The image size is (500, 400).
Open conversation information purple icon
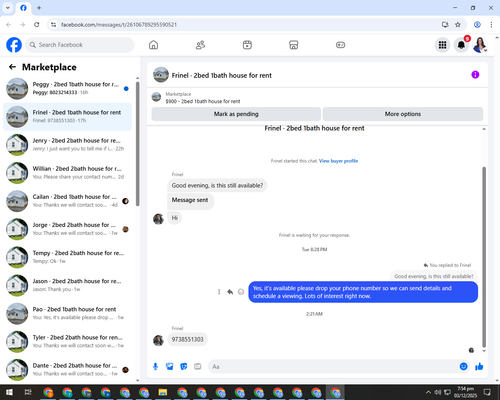pos(475,75)
